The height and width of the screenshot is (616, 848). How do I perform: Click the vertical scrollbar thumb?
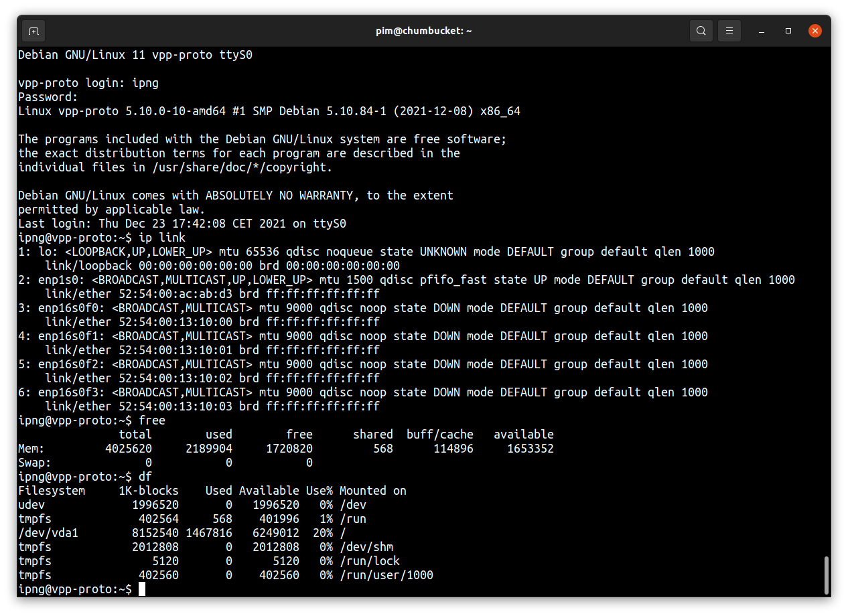click(826, 574)
